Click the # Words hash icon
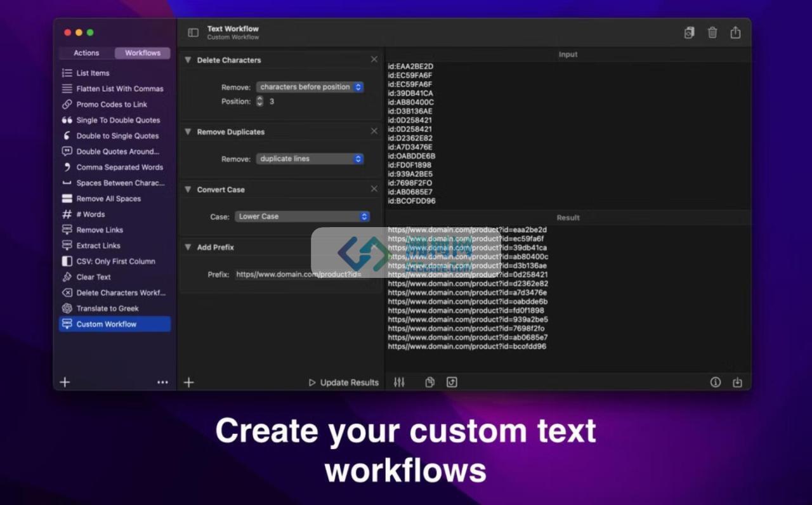This screenshot has height=505, width=812. [x=67, y=214]
